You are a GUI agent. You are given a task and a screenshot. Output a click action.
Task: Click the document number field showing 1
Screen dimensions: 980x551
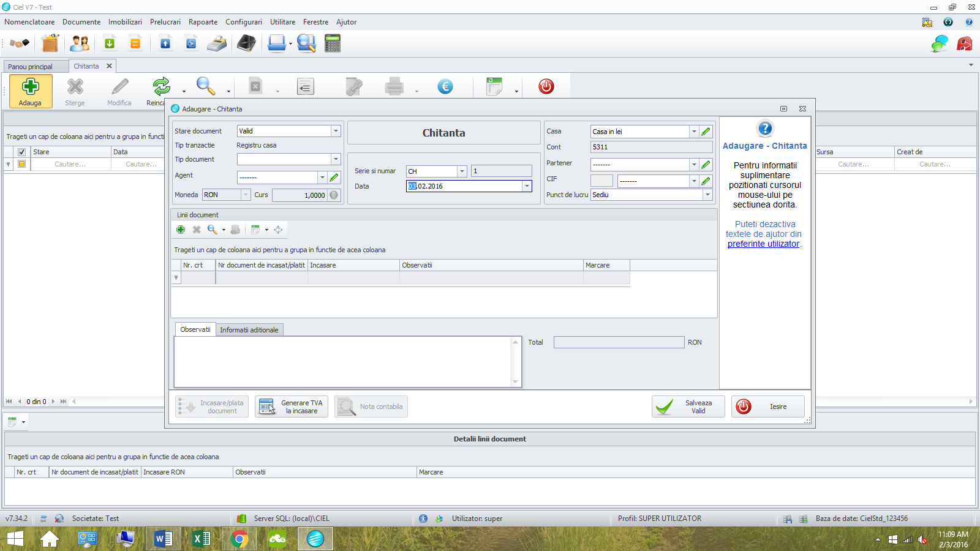coord(502,171)
